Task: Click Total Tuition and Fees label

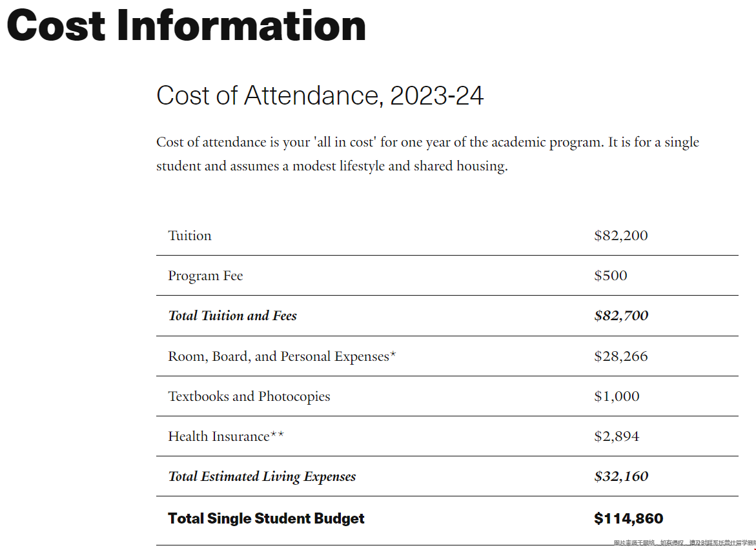Action: [232, 316]
